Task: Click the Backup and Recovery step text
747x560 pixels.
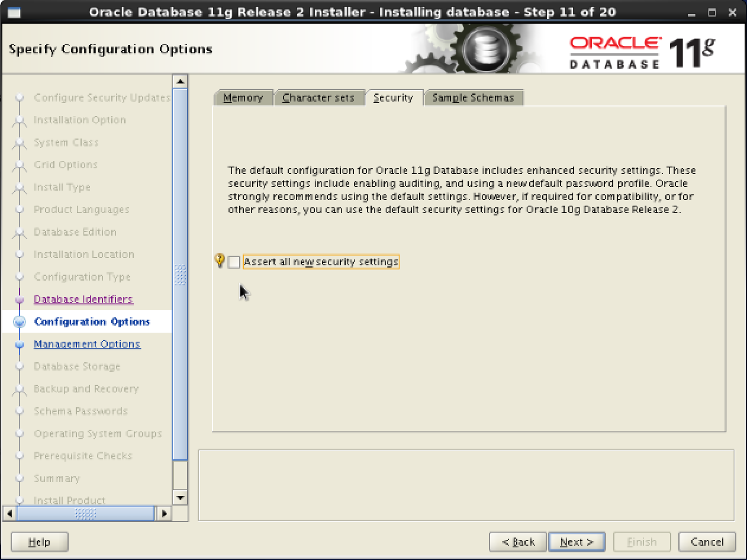Action: coord(86,389)
